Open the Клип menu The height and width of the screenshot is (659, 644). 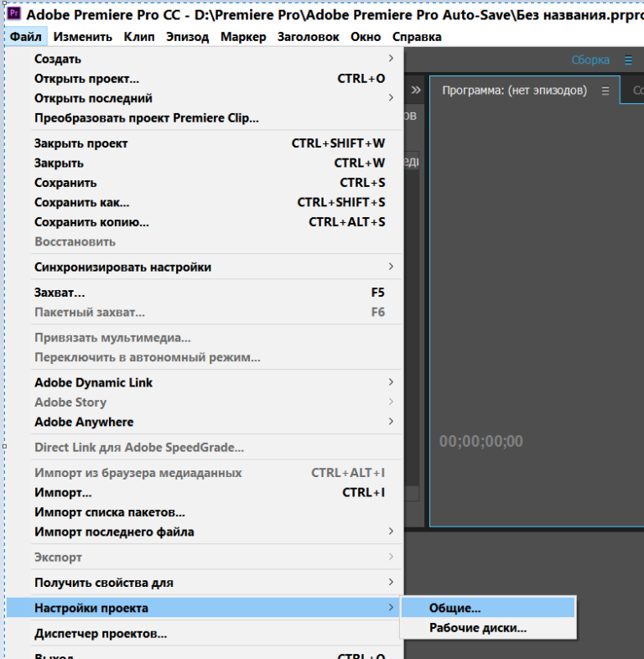tap(139, 37)
